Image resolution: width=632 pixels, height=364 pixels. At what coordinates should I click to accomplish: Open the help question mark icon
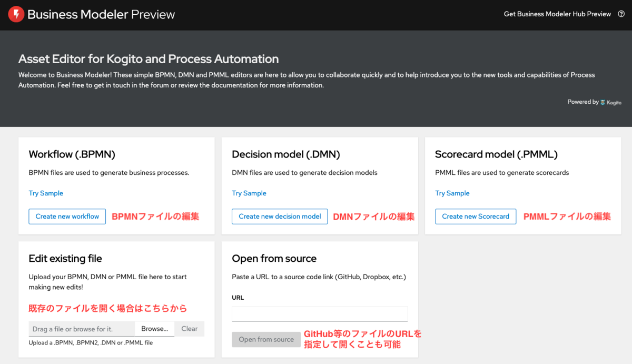[x=621, y=14]
